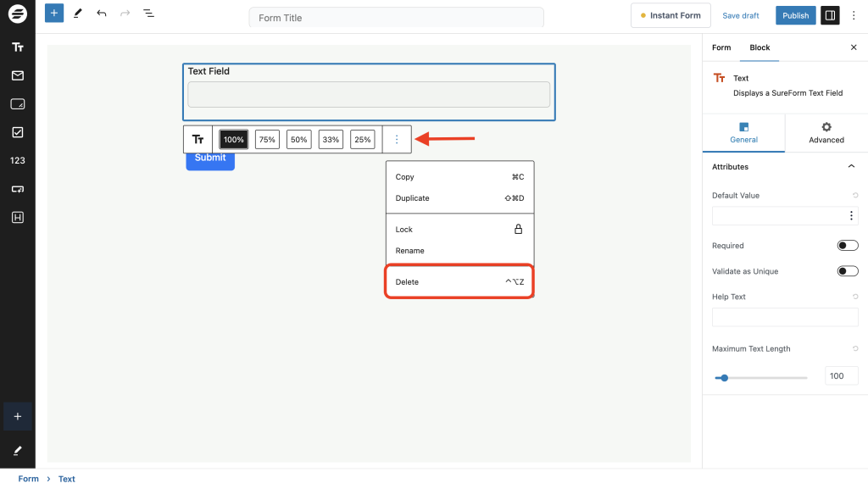The height and width of the screenshot is (489, 868).
Task: Enable the Validate as Unique toggle
Action: pos(847,270)
